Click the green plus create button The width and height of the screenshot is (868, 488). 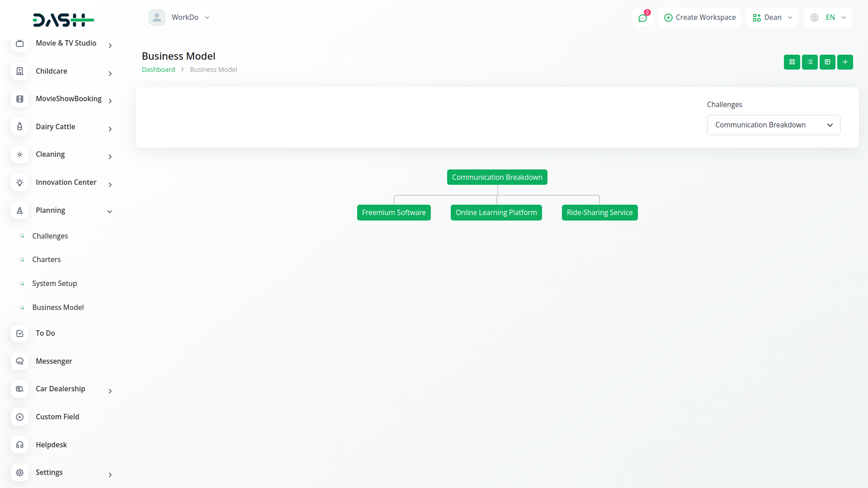pos(845,62)
